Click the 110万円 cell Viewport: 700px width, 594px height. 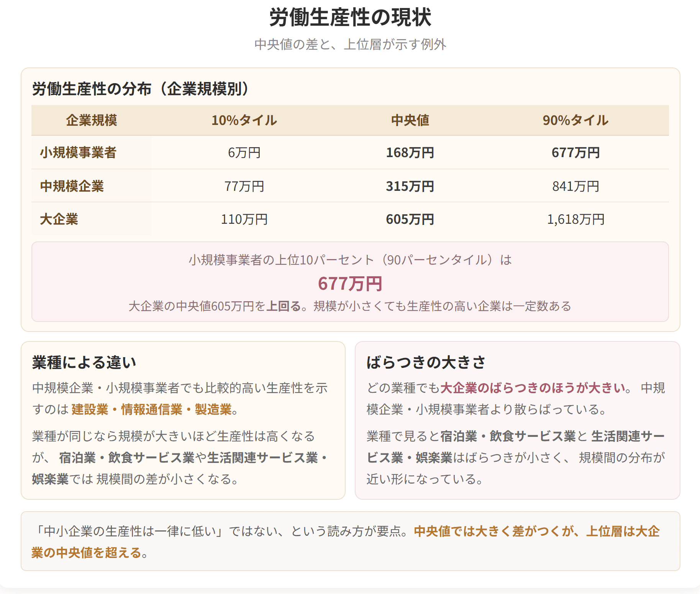point(244,219)
